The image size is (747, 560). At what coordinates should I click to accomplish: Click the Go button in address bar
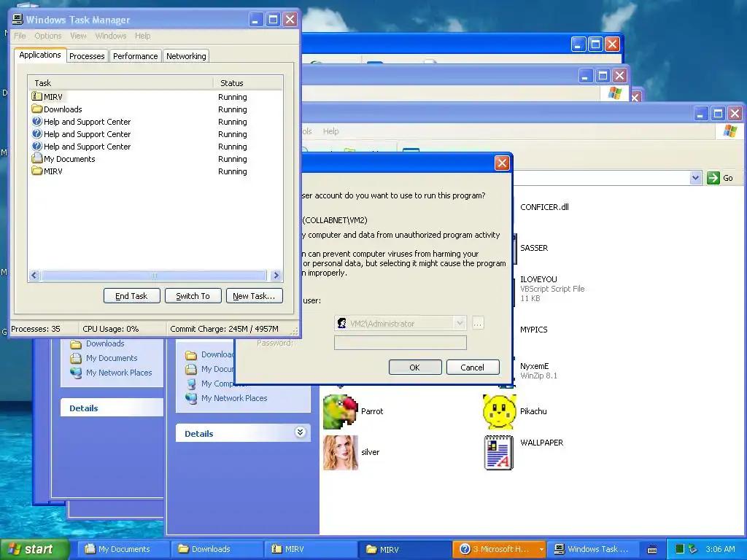coord(720,178)
